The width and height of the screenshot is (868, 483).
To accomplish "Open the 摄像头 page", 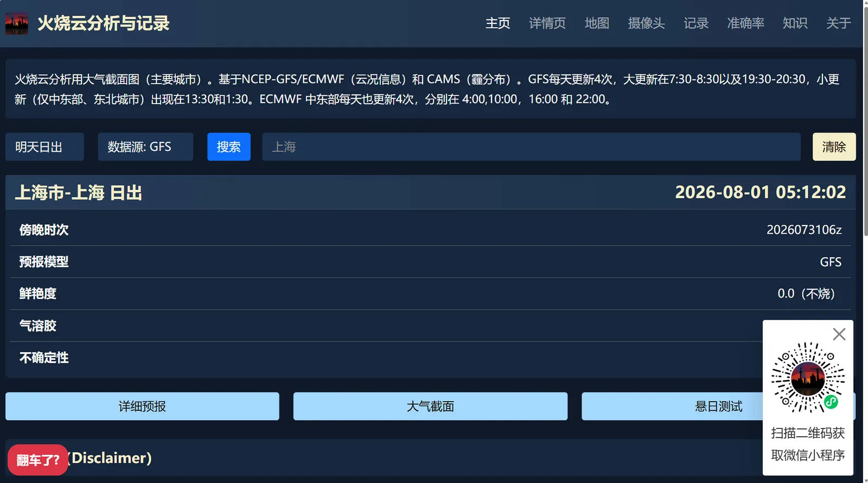I will pos(646,23).
